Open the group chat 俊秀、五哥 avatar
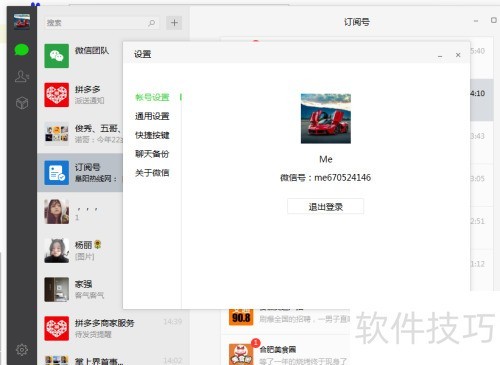 coord(57,134)
